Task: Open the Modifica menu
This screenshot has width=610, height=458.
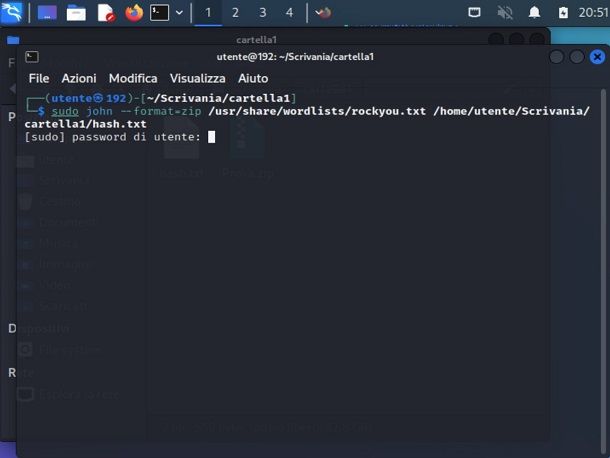Action: point(133,78)
